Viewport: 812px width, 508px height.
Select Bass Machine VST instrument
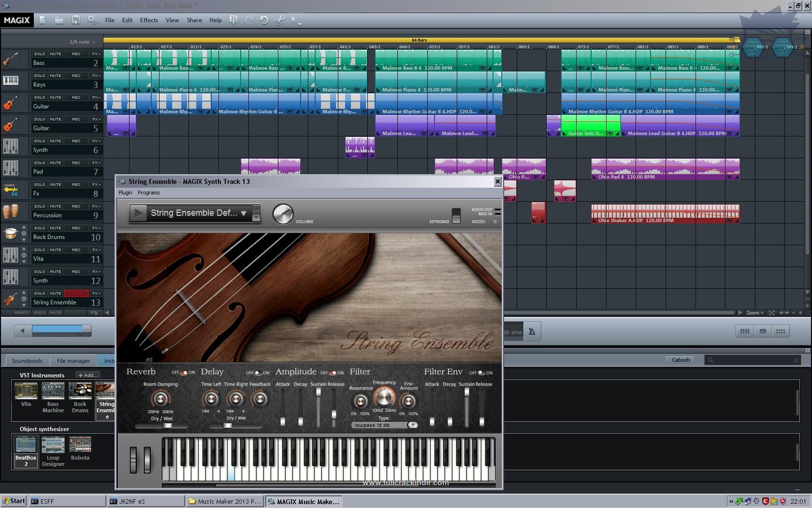tap(53, 398)
